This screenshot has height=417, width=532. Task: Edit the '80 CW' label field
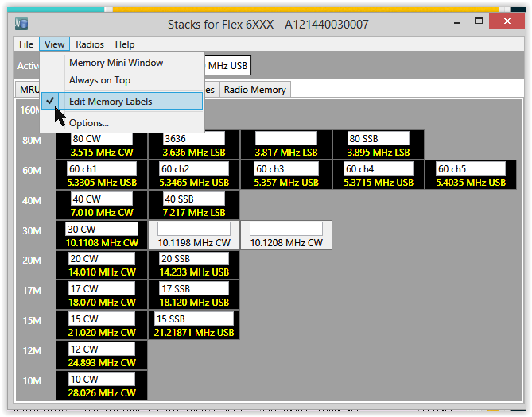[102, 139]
